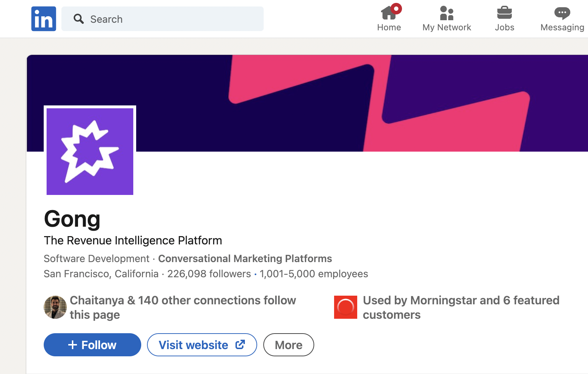Focus the Search input field
This screenshot has width=588, height=374.
click(x=163, y=19)
